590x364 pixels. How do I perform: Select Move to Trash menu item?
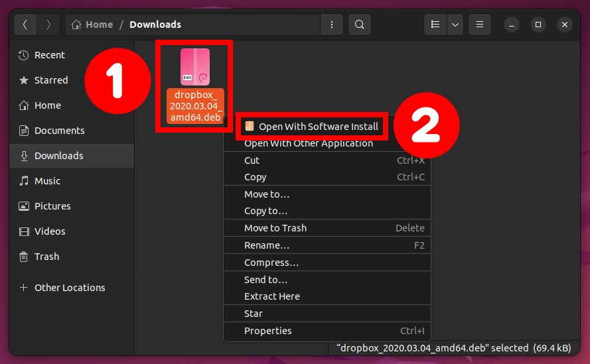point(327,228)
